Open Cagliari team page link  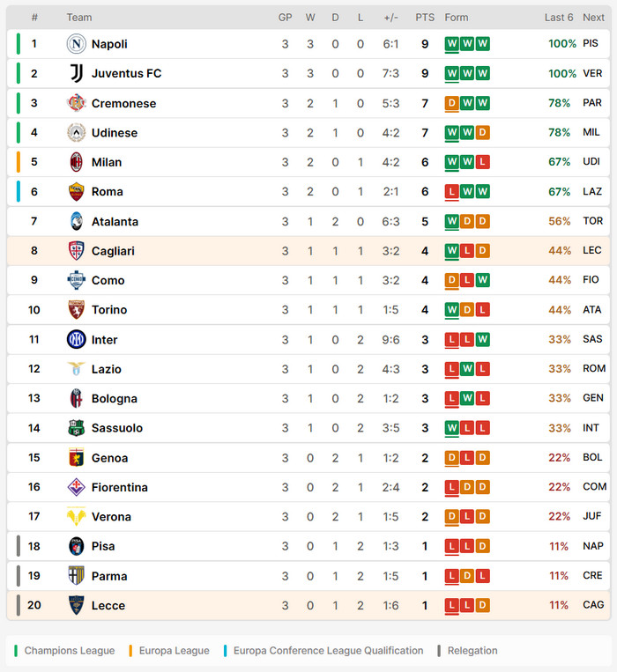113,251
